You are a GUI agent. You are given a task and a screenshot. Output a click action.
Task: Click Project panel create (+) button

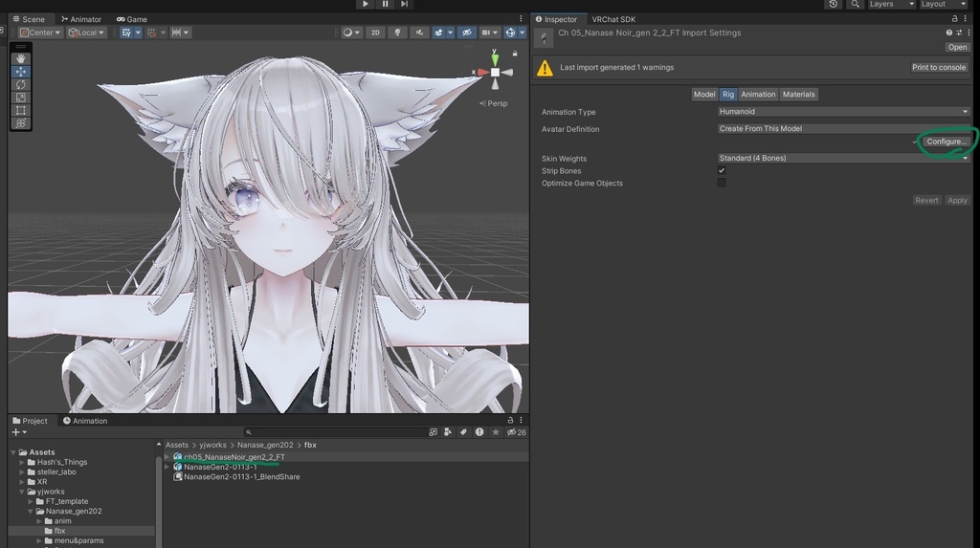pyautogui.click(x=19, y=431)
